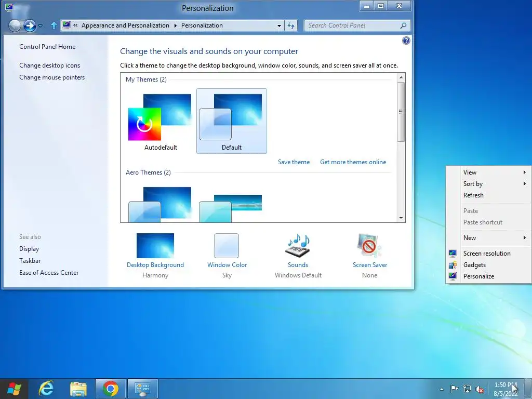Launch Internet Explorer from taskbar
Viewport: 532px width, 399px height.
(x=46, y=389)
